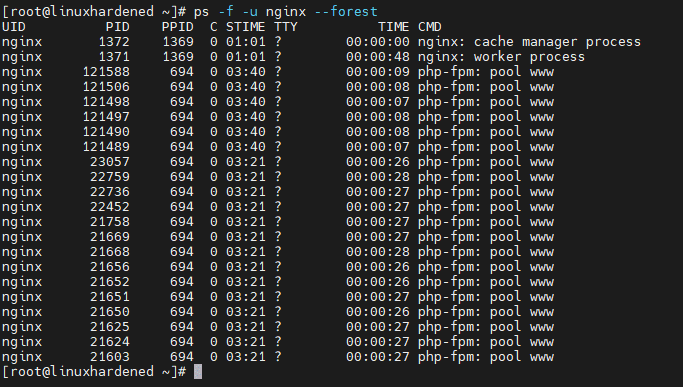Screen dimensions: 683x387
Task: Click the PPID column header
Action: [x=178, y=27]
